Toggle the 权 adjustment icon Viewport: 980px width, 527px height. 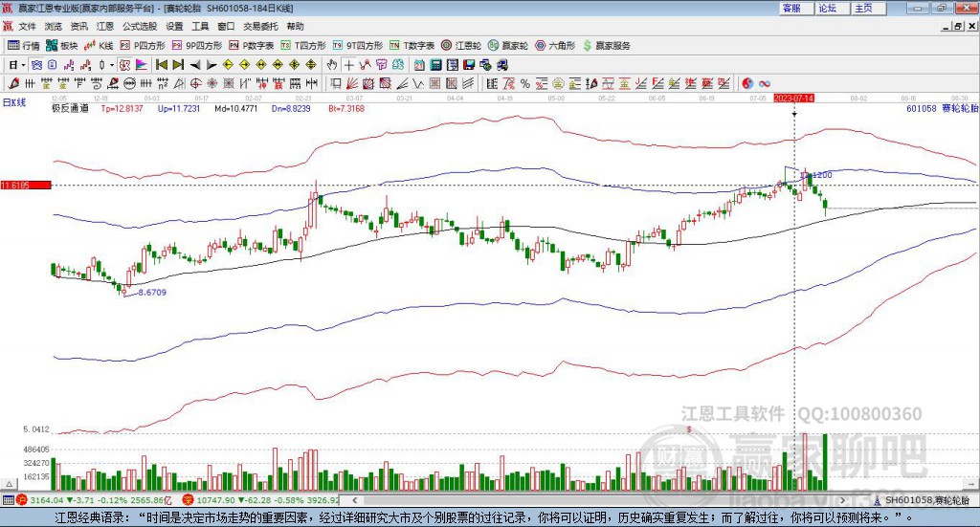pyautogui.click(x=124, y=65)
